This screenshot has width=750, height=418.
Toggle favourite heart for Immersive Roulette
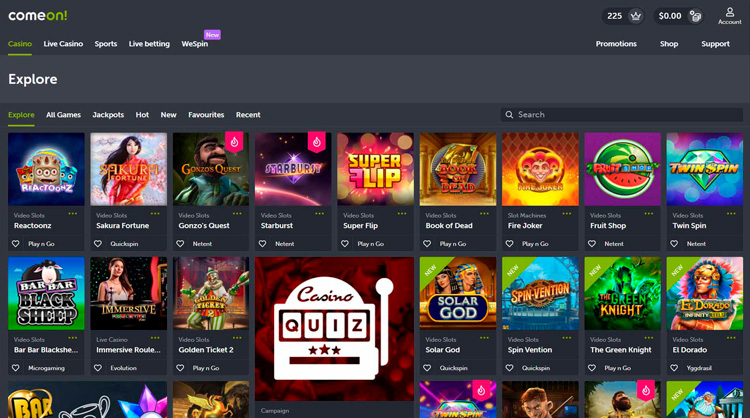pos(98,368)
